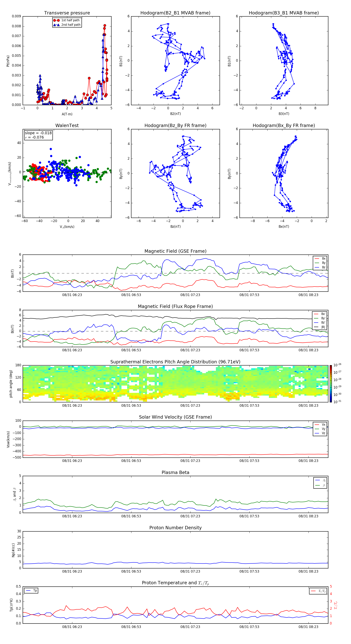Image resolution: width=351 pixels, height=644 pixels.
Task: Click the Suprathermal Electrons Pitch Angle Distribution title
Action: click(175, 362)
